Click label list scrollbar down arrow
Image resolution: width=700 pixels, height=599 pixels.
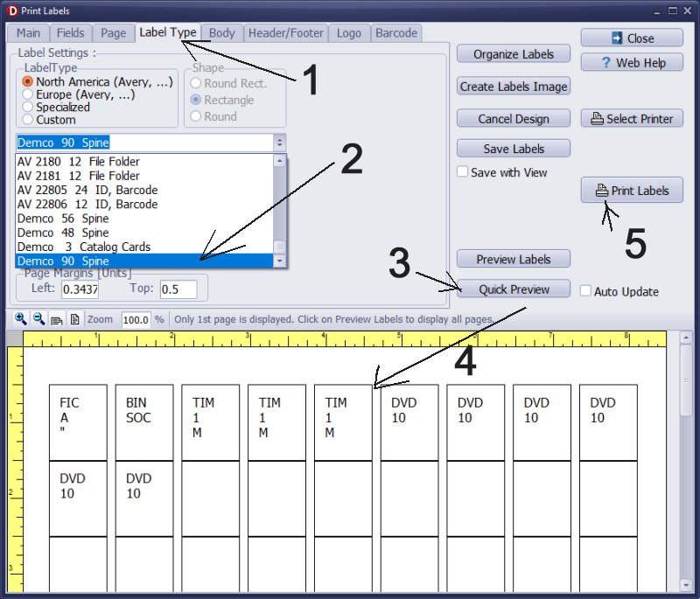[279, 261]
